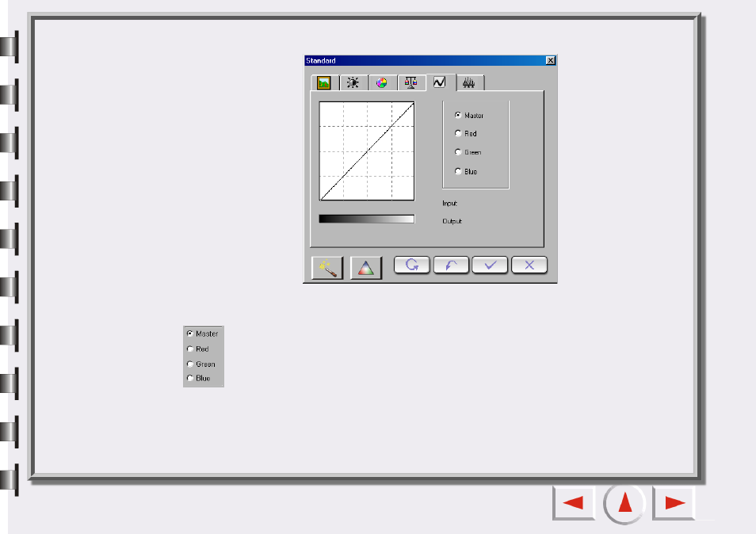Close the Standard dialog window
756x534 pixels.
pos(551,60)
